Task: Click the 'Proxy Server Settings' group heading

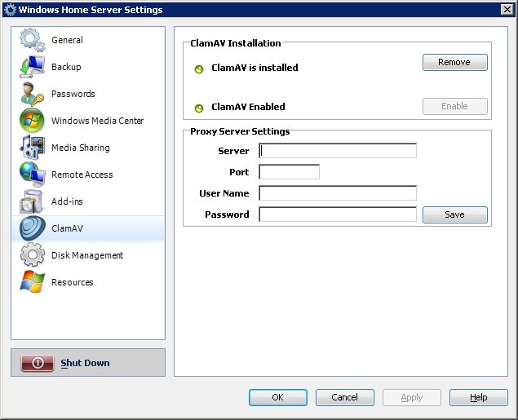Action: pyautogui.click(x=240, y=131)
